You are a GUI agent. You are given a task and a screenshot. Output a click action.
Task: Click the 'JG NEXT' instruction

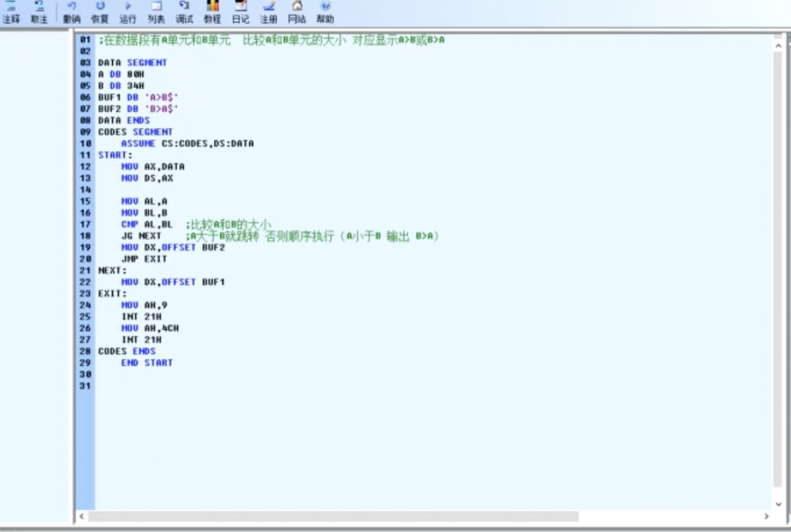pyautogui.click(x=141, y=236)
